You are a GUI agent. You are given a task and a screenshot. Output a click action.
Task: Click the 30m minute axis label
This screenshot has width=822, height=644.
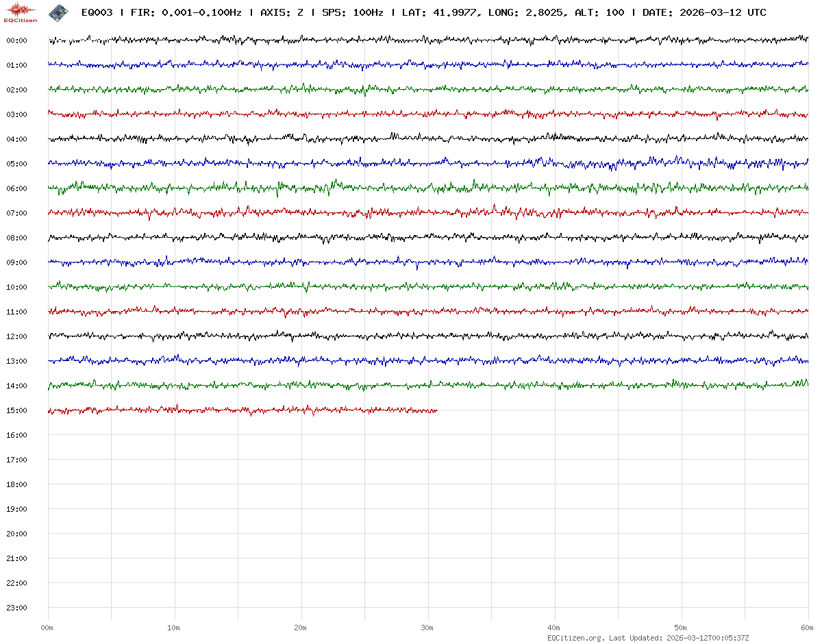click(427, 628)
